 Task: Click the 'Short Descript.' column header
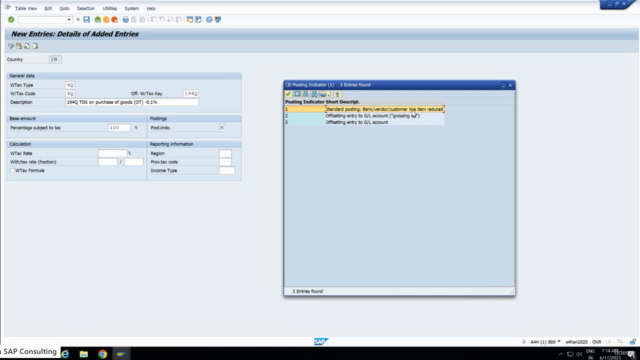[x=343, y=102]
